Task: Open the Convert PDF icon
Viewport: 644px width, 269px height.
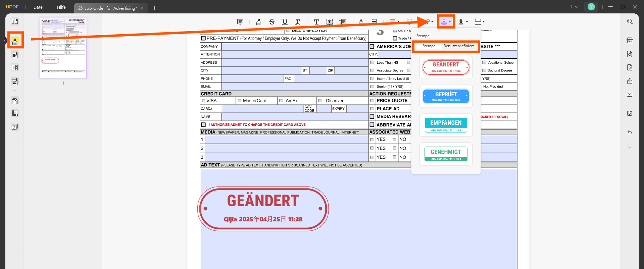Action: click(x=630, y=54)
